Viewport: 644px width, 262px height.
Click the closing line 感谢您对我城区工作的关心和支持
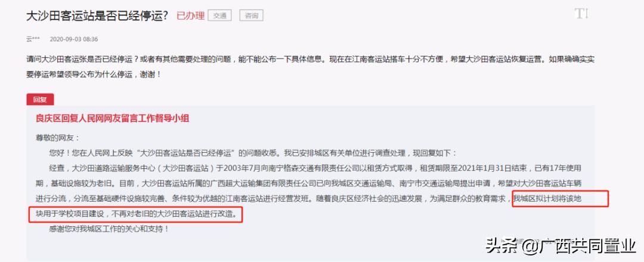point(109,229)
